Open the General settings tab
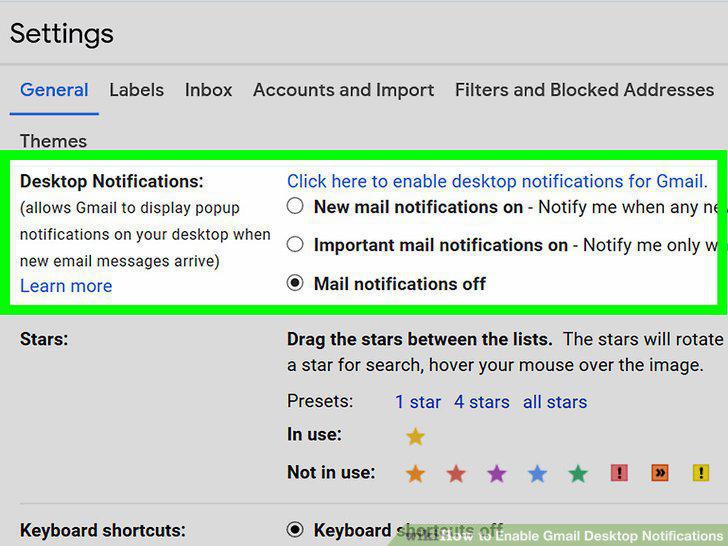The height and width of the screenshot is (546, 728). pyautogui.click(x=54, y=90)
